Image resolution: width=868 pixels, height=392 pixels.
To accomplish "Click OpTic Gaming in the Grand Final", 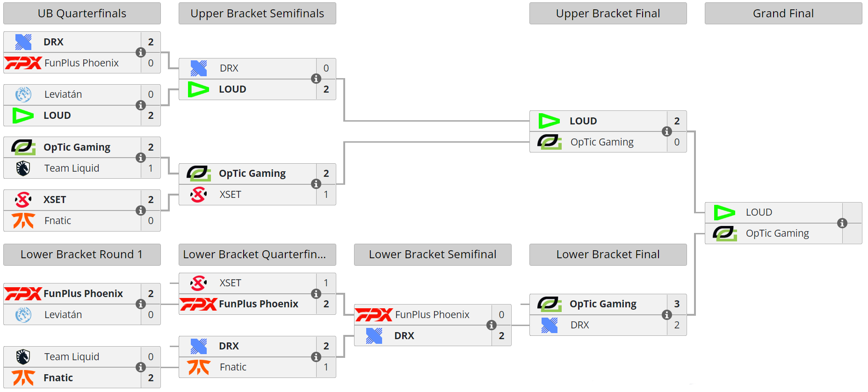I will point(777,233).
